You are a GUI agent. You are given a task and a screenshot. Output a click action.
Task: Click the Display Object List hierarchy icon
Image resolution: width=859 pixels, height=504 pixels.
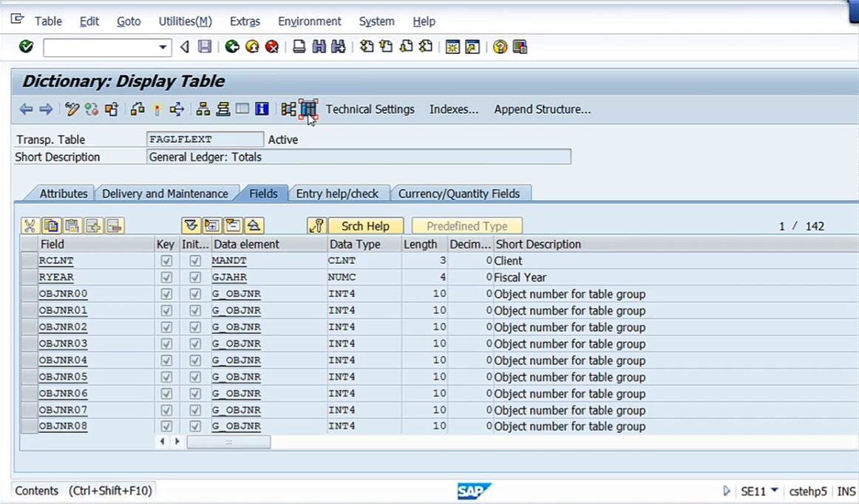point(203,109)
